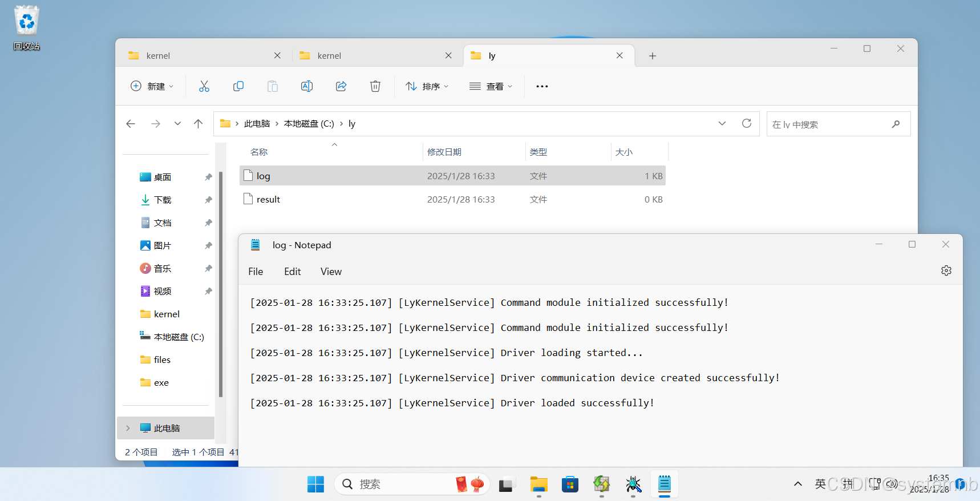Click the Task View icon on taskbar
The height and width of the screenshot is (501, 980).
click(x=507, y=484)
